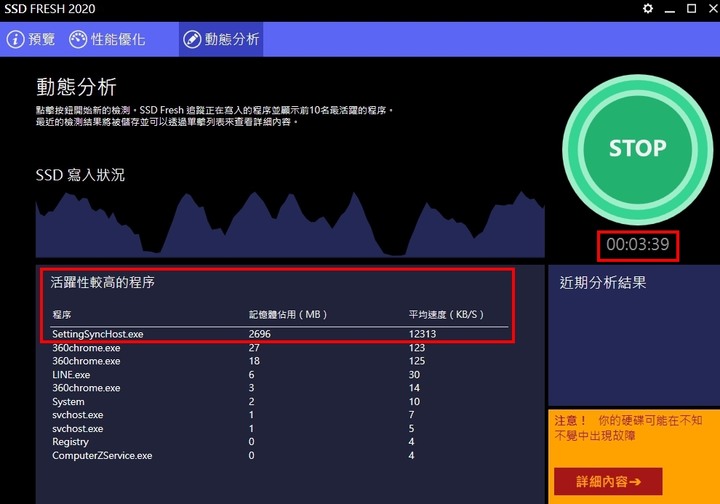Click the SSD FRESH 2020 window title

[50, 9]
